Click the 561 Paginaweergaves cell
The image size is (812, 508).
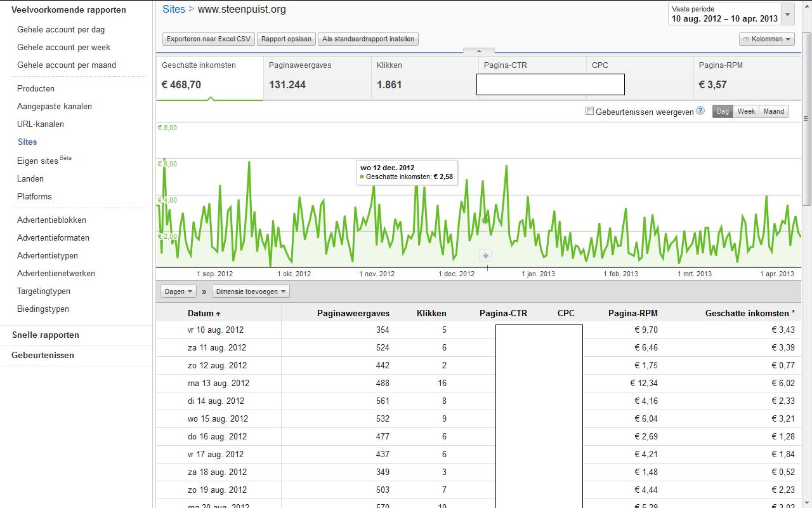tap(382, 401)
